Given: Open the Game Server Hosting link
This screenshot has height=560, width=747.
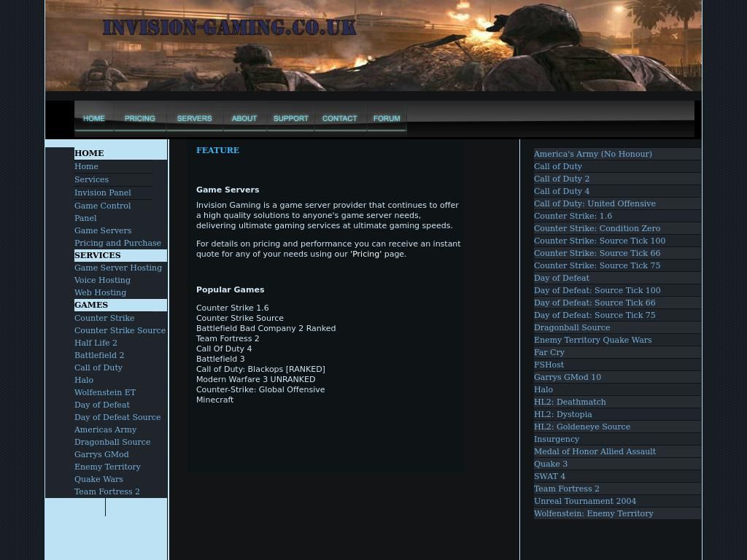Looking at the screenshot, I should point(118,268).
